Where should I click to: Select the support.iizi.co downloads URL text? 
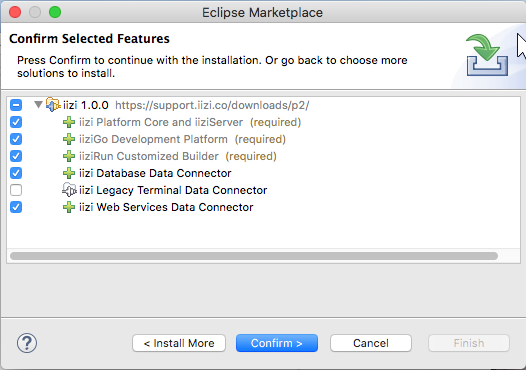click(x=212, y=105)
